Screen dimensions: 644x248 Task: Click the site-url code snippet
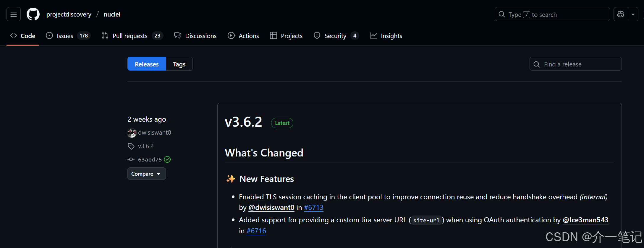pyautogui.click(x=426, y=220)
